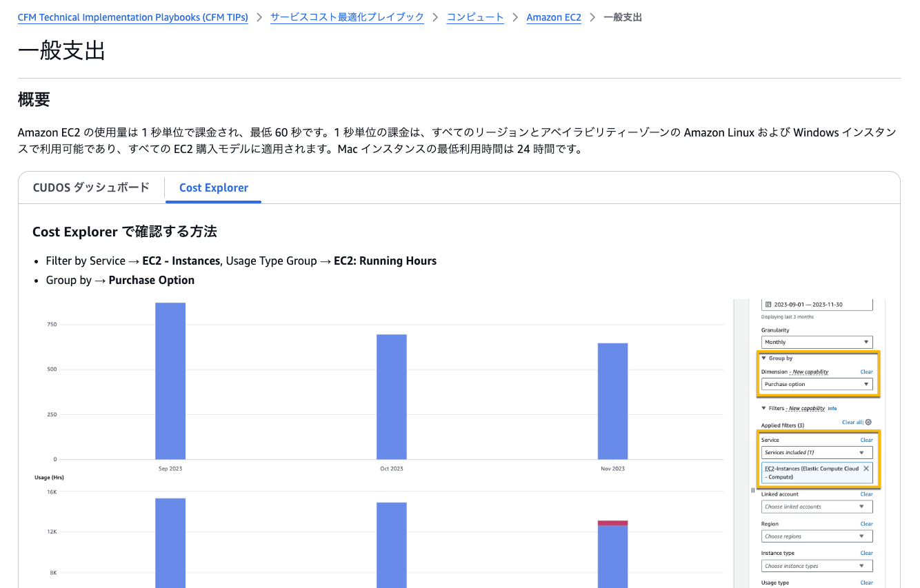This screenshot has height=588, width=920.
Task: Open the Choose regions dropdown
Action: tap(817, 536)
